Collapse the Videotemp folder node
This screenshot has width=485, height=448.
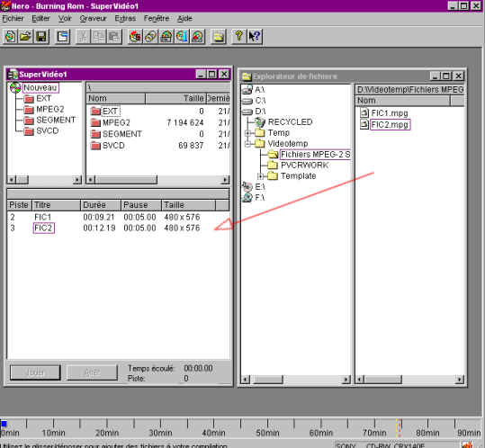pos(247,144)
